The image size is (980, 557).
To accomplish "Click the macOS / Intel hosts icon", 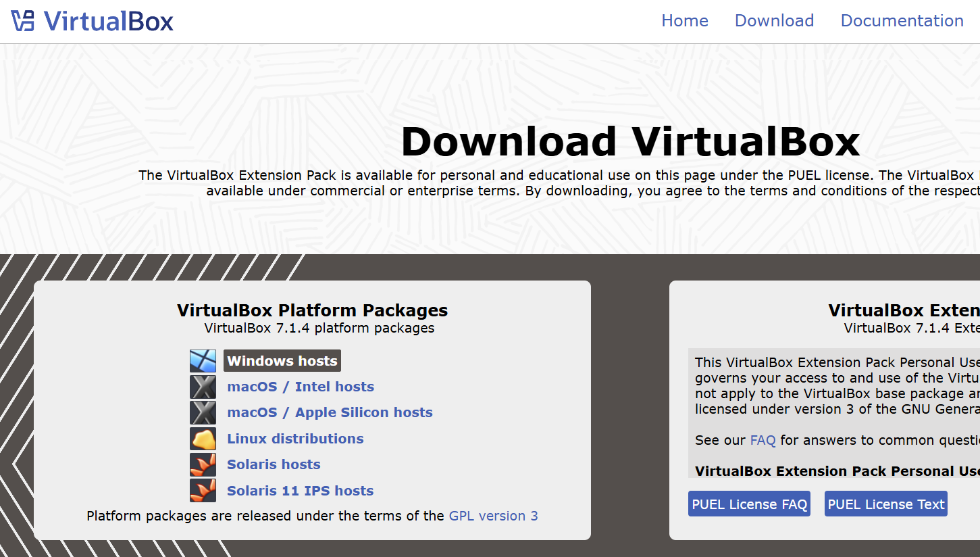I will (x=203, y=387).
